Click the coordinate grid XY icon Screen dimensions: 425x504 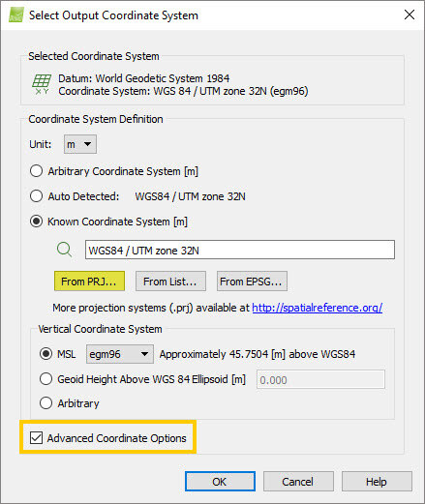tap(42, 84)
